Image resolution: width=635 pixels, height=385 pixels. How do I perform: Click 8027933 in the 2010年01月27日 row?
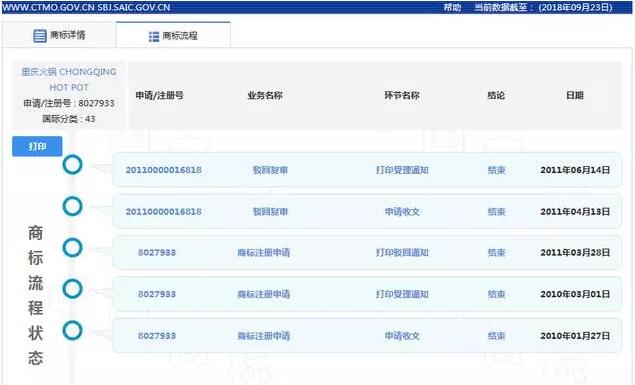pos(157,336)
